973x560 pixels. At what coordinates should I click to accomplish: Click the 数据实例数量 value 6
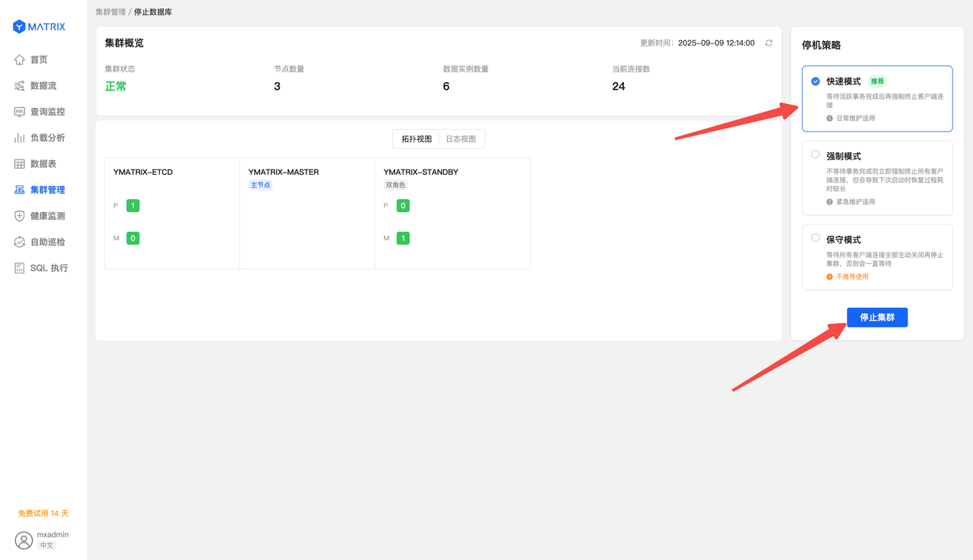click(x=446, y=87)
